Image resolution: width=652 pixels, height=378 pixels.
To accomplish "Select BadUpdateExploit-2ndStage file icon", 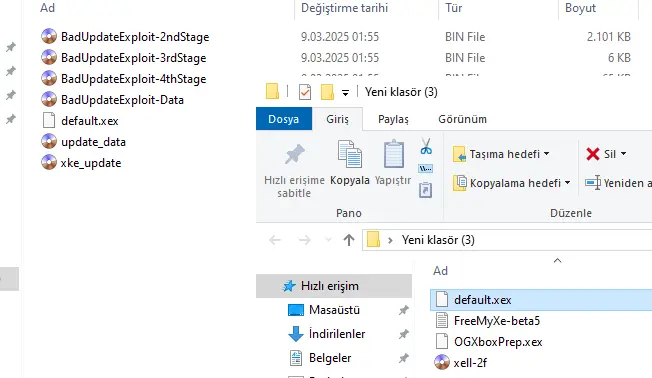I will pyautogui.click(x=49, y=37).
